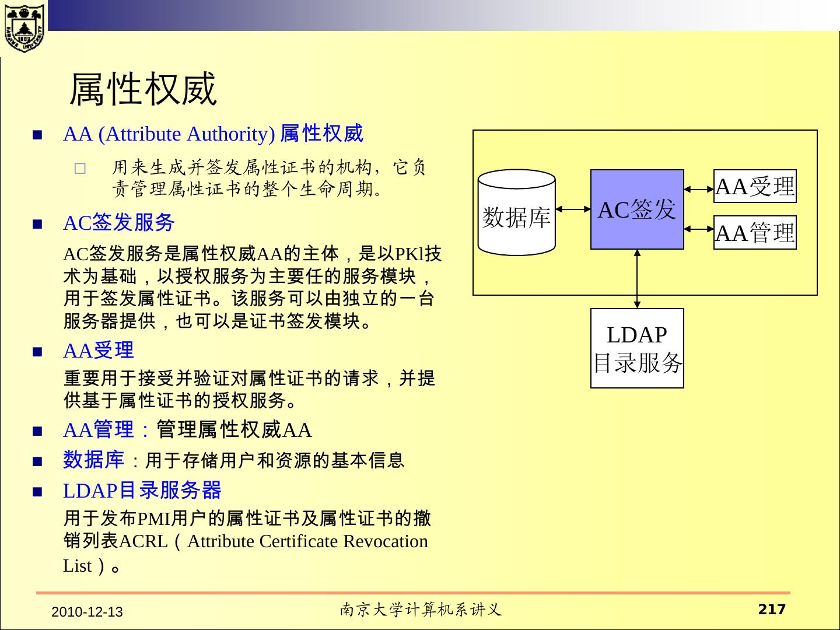Screen dimensions: 840x630
Task: Click the footer date 2010-12-13
Action: point(87,612)
